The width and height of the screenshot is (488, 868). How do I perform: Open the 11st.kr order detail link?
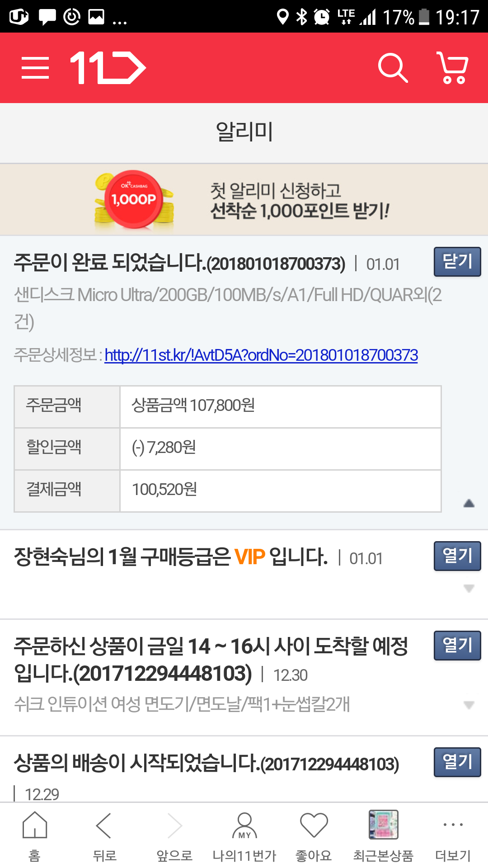point(261,355)
